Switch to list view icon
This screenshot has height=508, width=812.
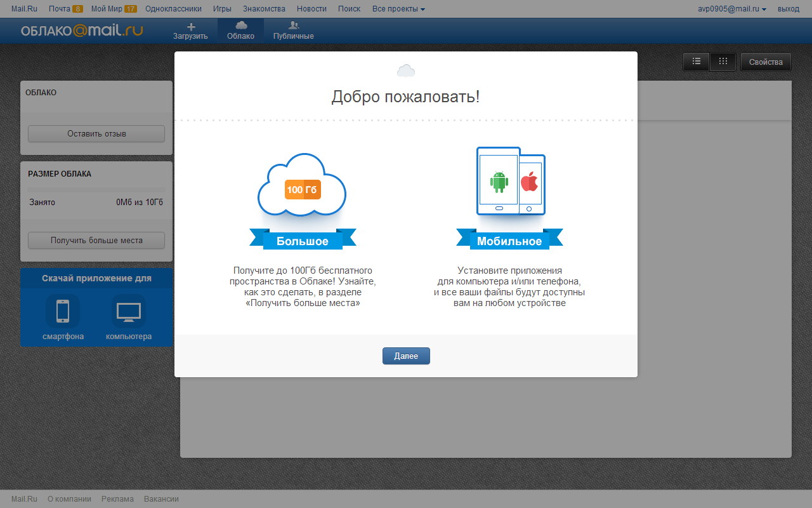coord(697,62)
